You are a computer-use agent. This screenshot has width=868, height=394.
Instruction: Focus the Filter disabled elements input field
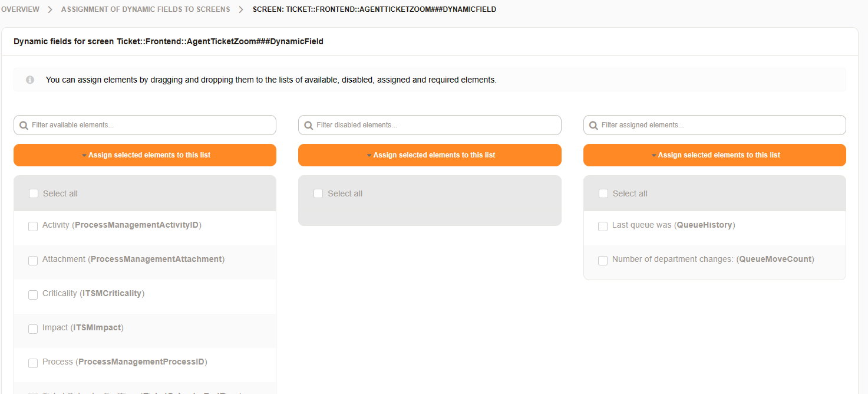(436, 125)
